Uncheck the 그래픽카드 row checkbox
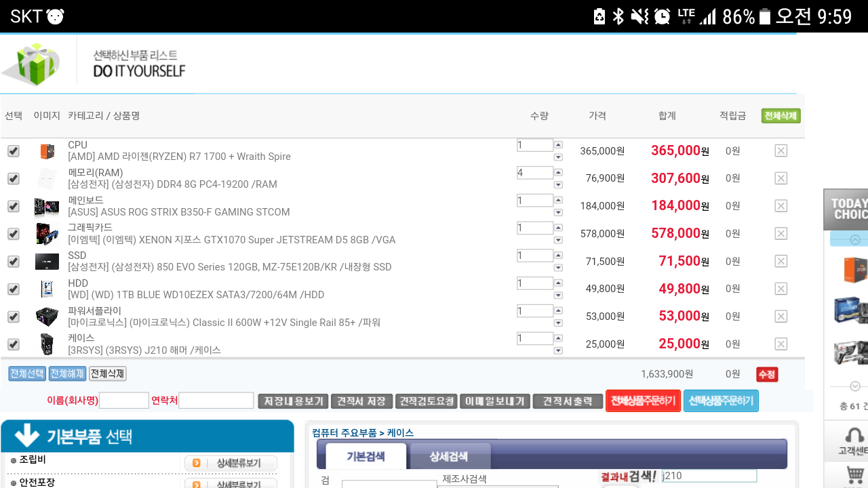Image resolution: width=868 pixels, height=488 pixels. point(13,234)
